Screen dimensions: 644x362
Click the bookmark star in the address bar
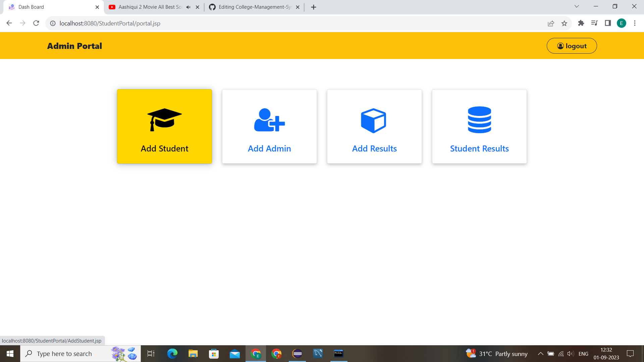(x=564, y=23)
